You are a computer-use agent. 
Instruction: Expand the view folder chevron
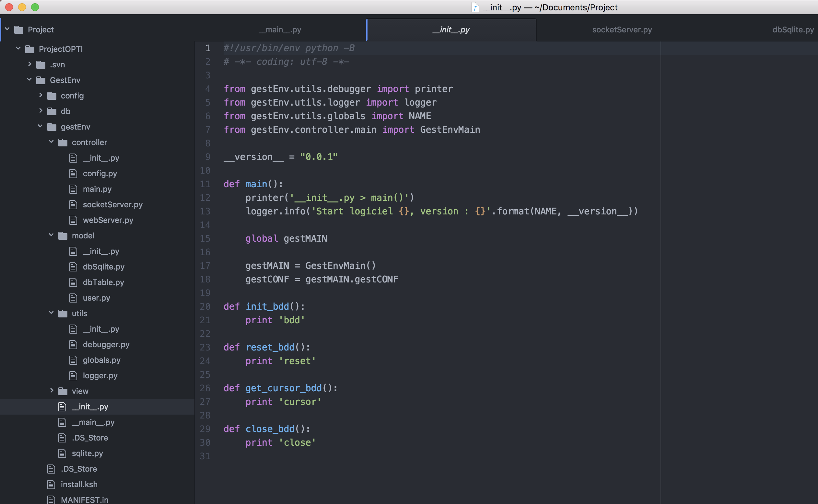51,390
